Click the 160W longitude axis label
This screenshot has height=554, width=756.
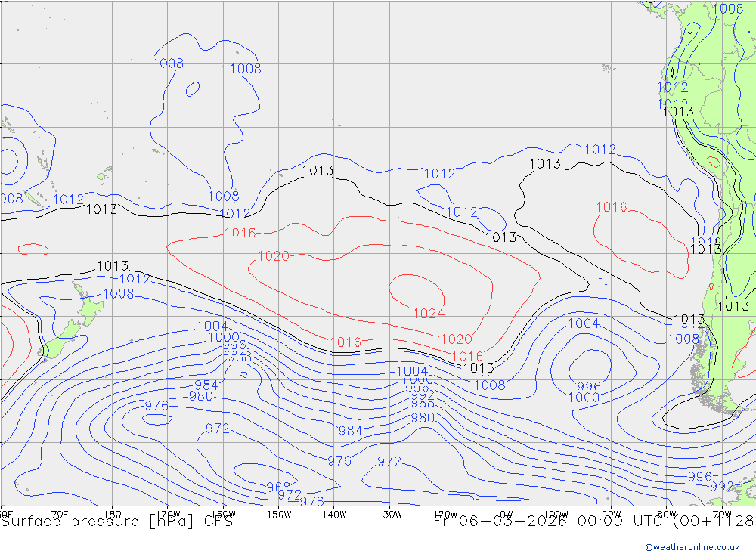point(223,515)
